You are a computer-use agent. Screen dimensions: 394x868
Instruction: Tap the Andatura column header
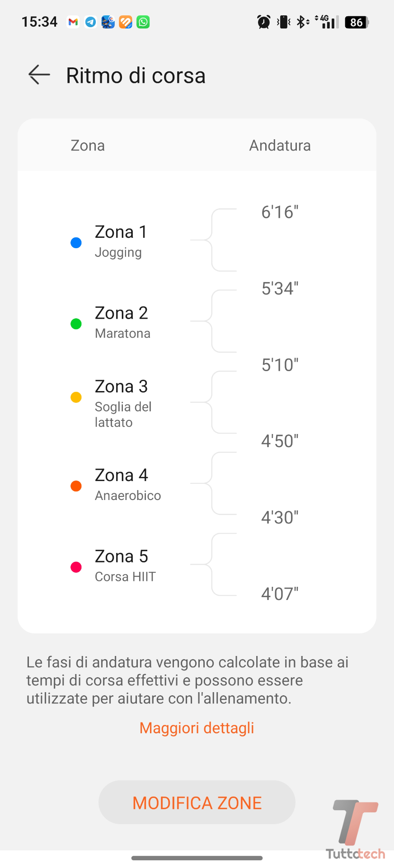pos(280,146)
